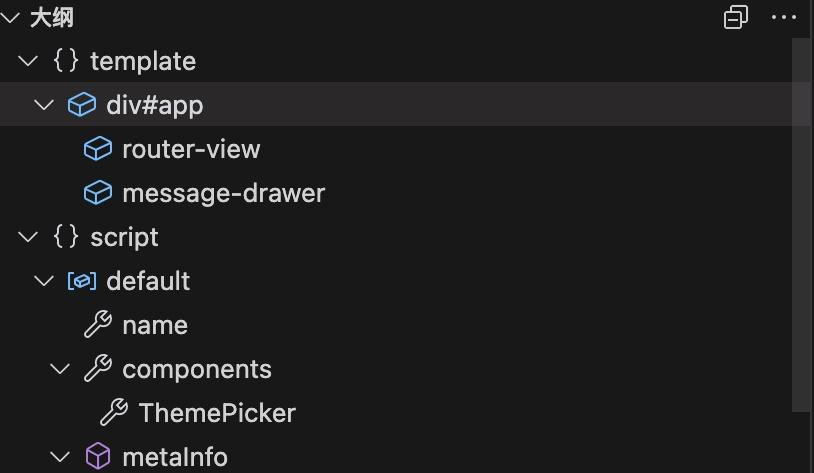Image resolution: width=814 pixels, height=473 pixels.
Task: Click the wrench icon beside ThemePicker
Action: coord(114,413)
